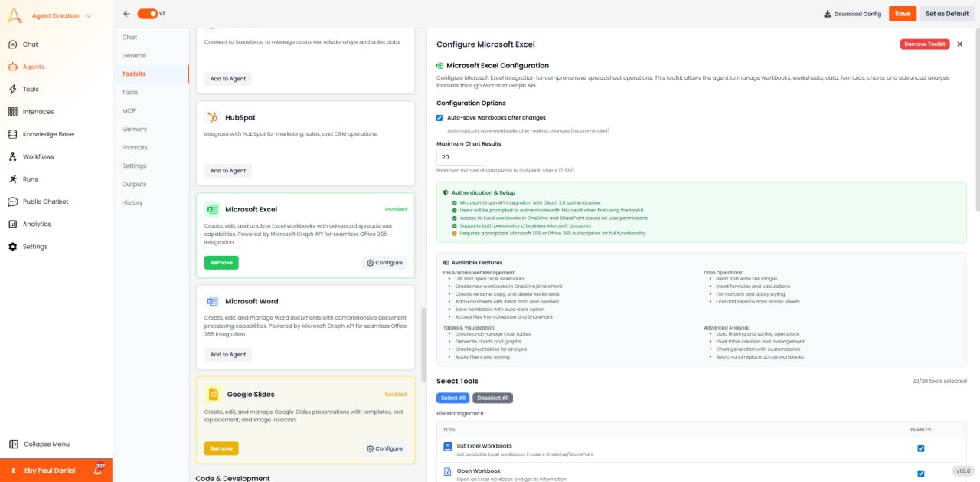Open the Tools tab in the agent settings list
Image resolution: width=980 pixels, height=482 pixels.
pyautogui.click(x=130, y=92)
